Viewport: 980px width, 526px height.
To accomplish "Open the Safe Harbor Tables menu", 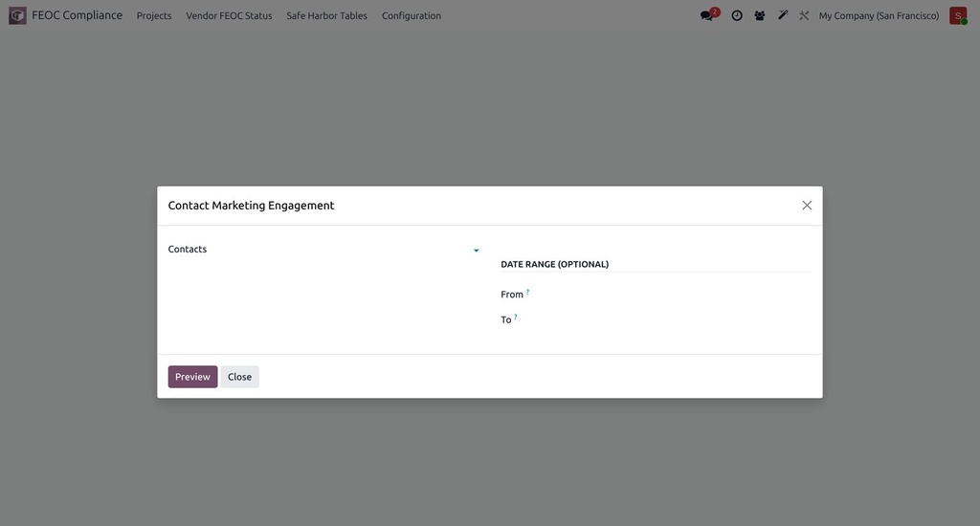I will 327,15.
